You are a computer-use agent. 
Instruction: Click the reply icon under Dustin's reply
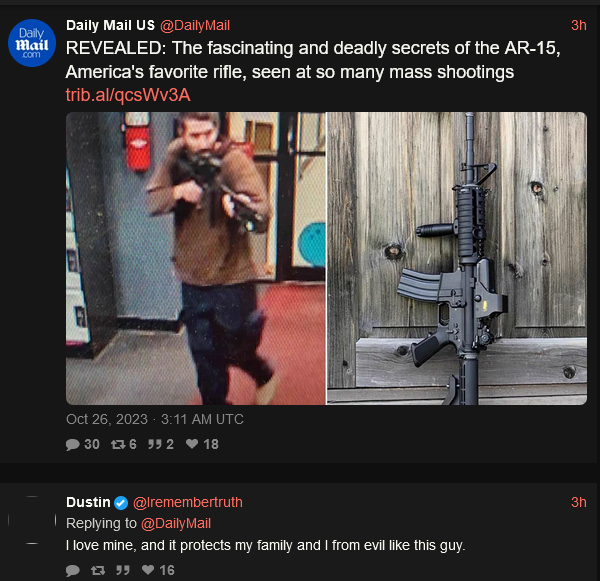point(72,570)
